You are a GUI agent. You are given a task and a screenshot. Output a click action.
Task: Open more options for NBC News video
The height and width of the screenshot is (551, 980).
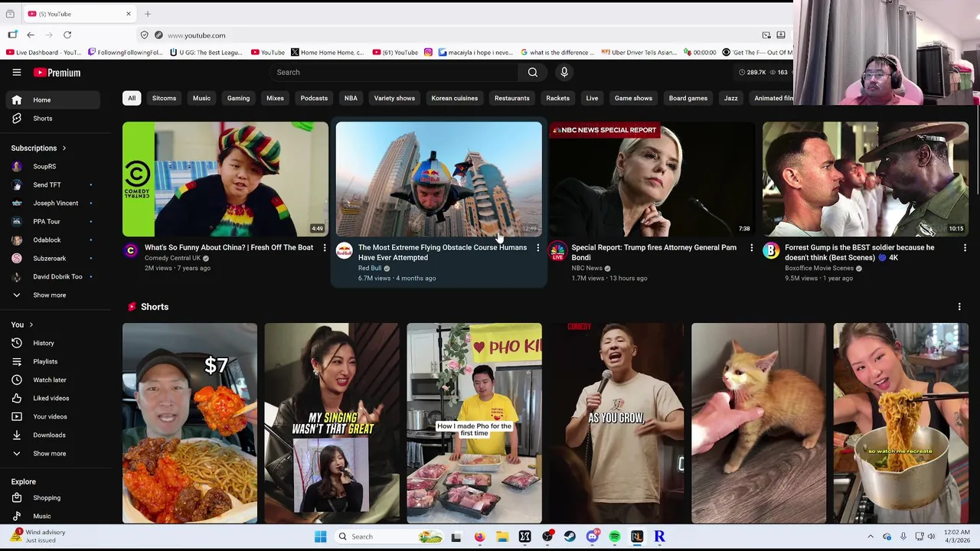(751, 248)
